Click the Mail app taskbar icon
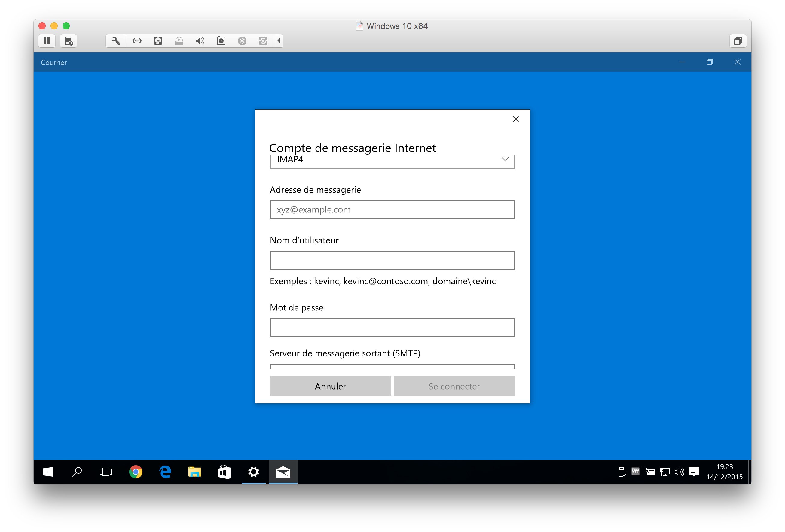 pyautogui.click(x=283, y=472)
